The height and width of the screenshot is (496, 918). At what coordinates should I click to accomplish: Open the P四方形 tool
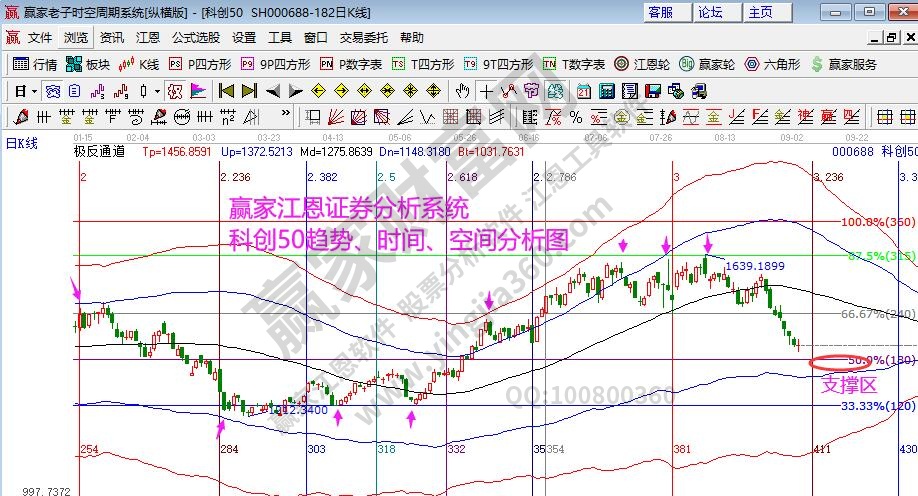click(x=200, y=64)
